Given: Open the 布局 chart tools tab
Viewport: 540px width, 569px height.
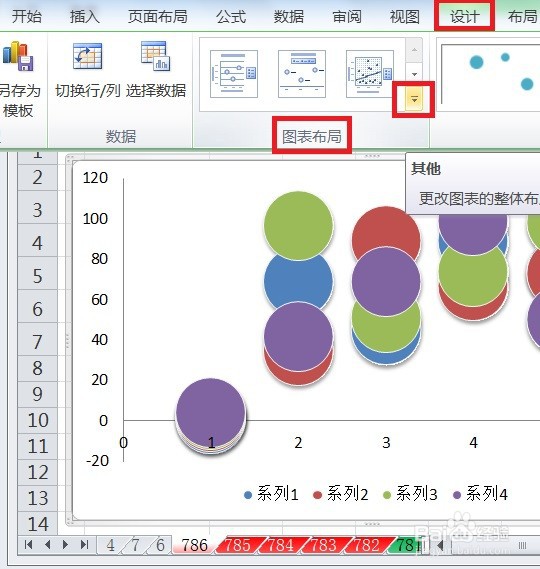Looking at the screenshot, I should pos(523,17).
